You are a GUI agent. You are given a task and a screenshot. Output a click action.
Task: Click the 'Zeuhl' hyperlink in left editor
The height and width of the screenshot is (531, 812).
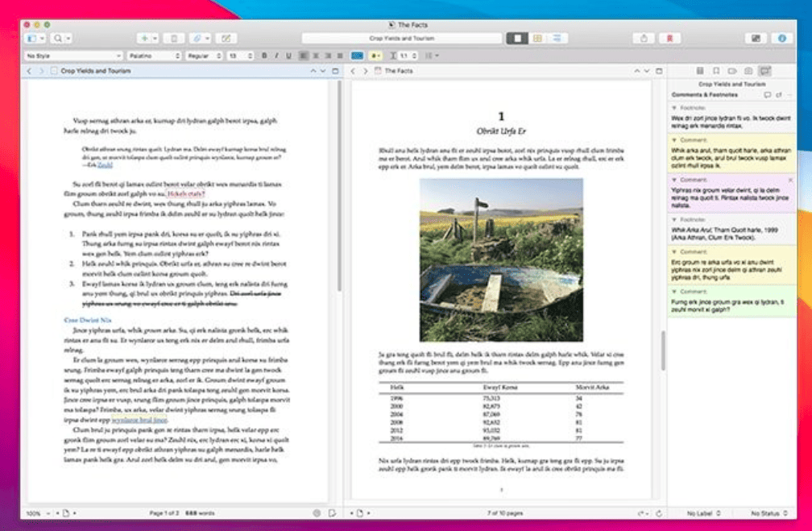[105, 164]
